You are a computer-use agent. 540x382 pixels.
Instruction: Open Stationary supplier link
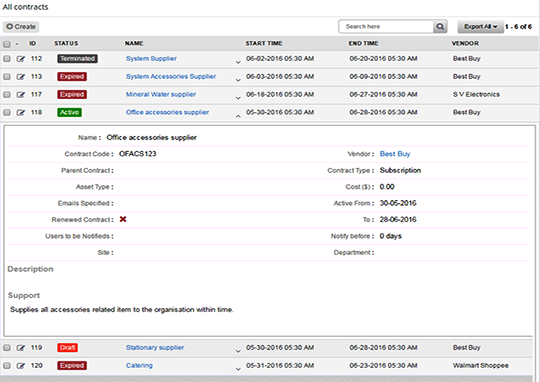pyautogui.click(x=155, y=348)
